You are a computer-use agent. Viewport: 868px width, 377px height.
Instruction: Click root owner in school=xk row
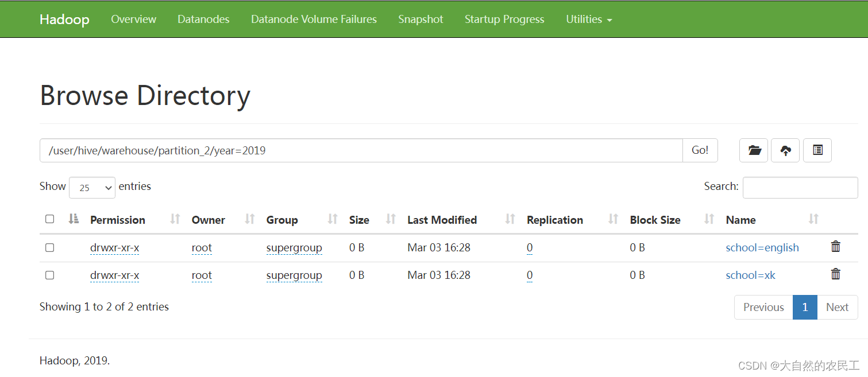point(202,275)
